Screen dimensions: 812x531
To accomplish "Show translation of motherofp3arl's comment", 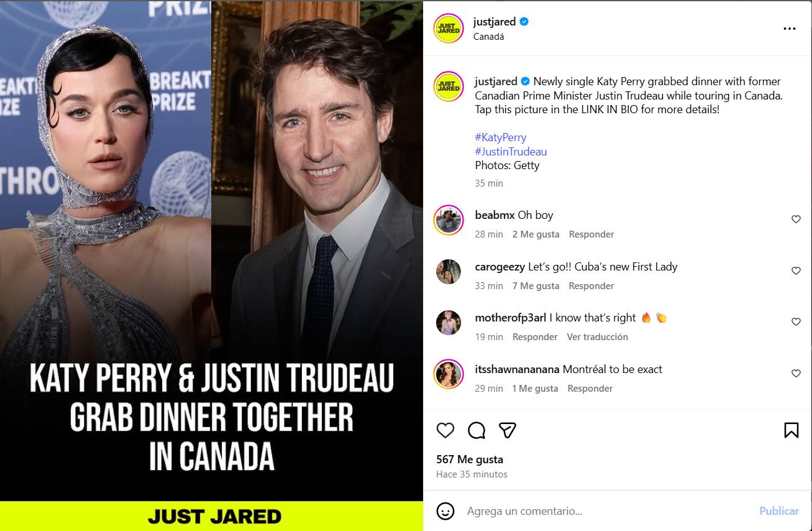I will click(597, 337).
